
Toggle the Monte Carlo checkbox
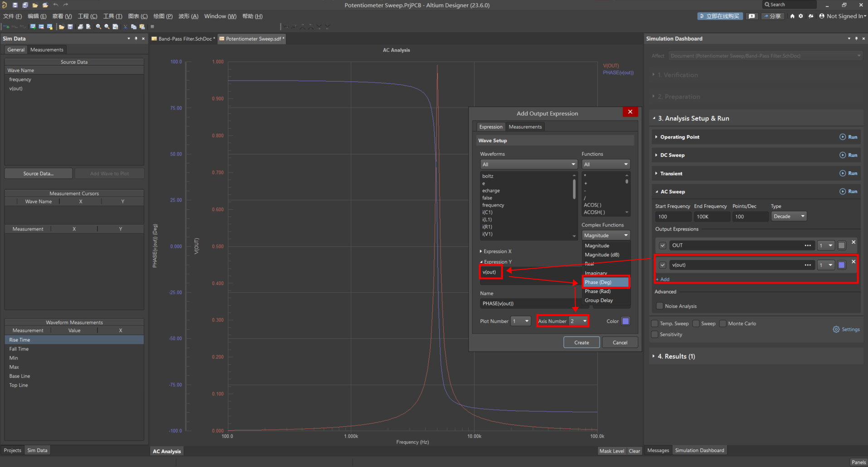click(x=723, y=323)
